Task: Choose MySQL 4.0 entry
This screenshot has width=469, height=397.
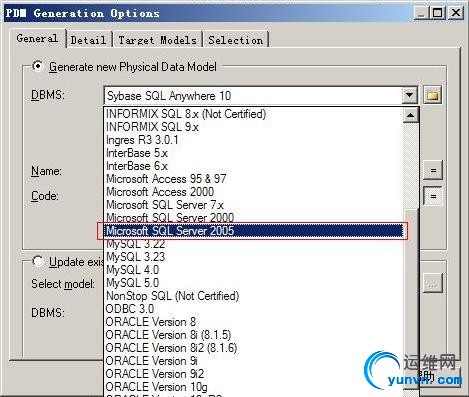Action: tap(254, 270)
